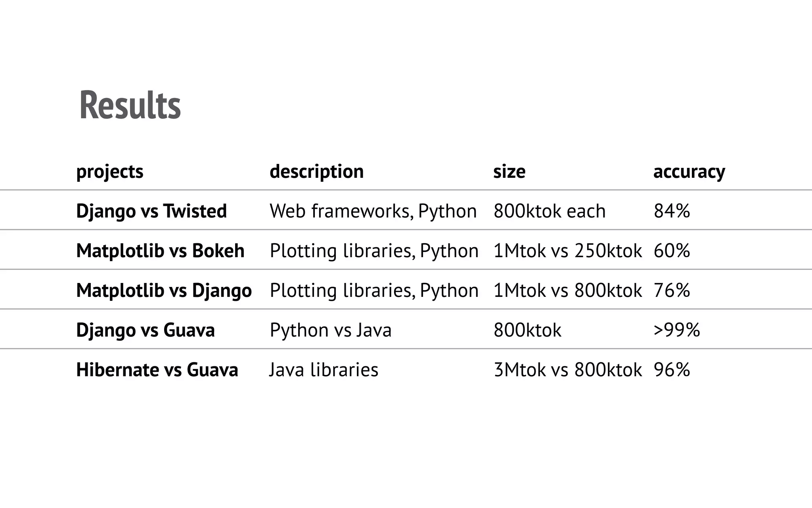This screenshot has width=812, height=508.
Task: Click the 84% accuracy value
Action: (672, 211)
